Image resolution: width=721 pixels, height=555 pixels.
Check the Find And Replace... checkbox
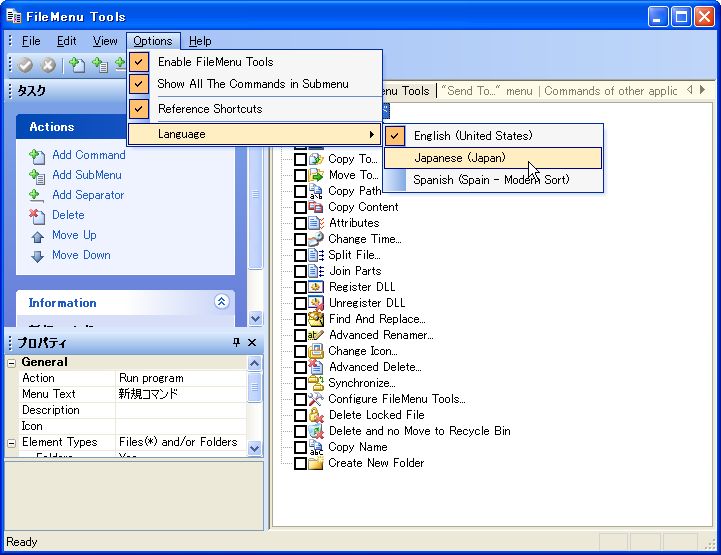[300, 320]
